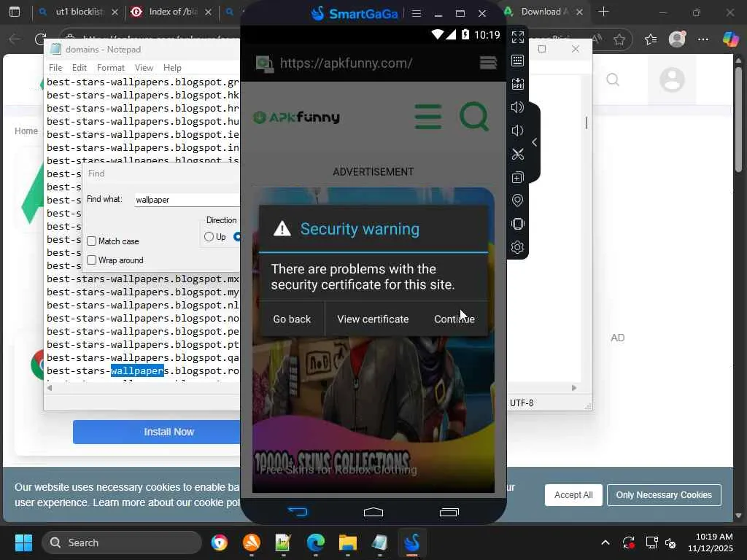
Task: Open Notepad Edit menu
Action: pos(79,68)
